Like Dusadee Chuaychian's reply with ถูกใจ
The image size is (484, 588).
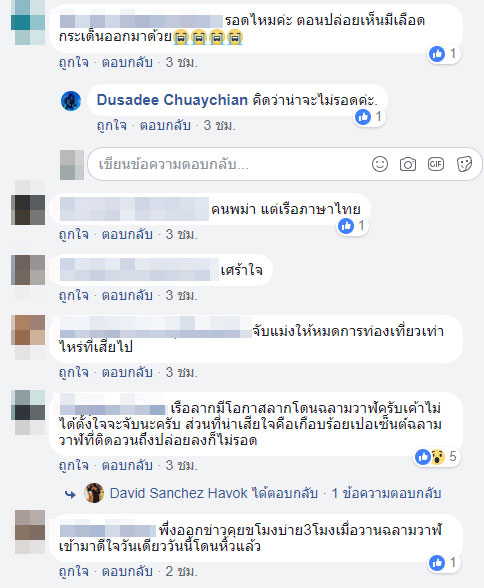coord(111,126)
